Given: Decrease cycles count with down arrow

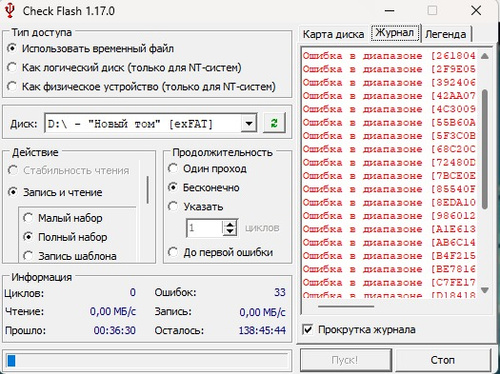Looking at the screenshot, I should click(x=230, y=232).
